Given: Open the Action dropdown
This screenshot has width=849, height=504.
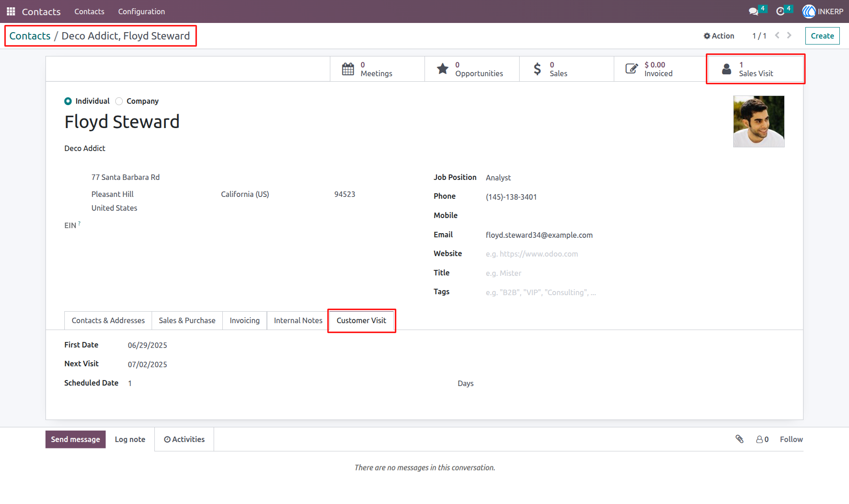Looking at the screenshot, I should pos(719,36).
